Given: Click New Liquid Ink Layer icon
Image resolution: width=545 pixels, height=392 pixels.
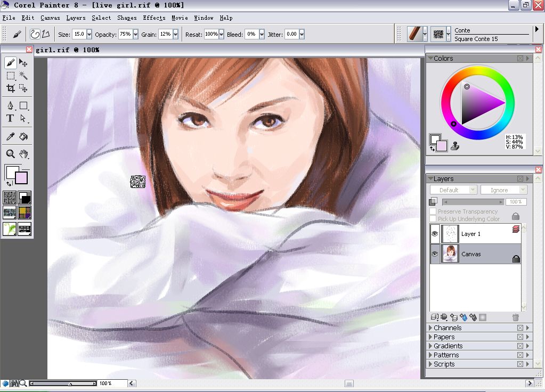Looking at the screenshot, I should (473, 317).
